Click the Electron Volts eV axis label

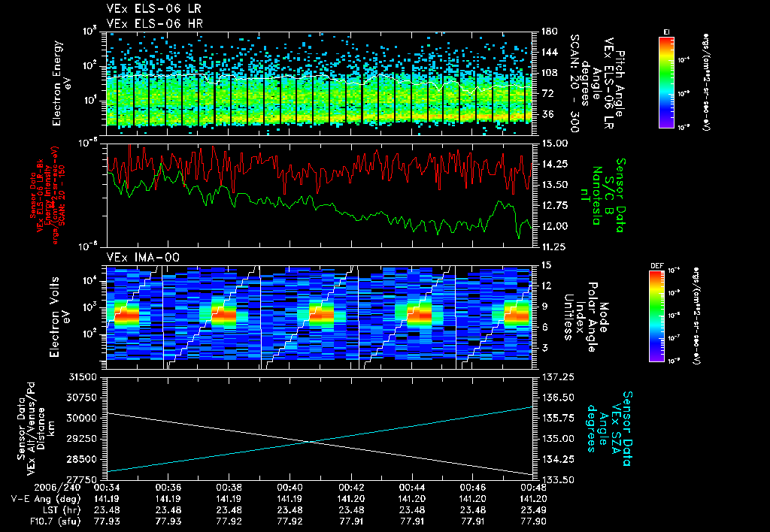tap(59, 316)
